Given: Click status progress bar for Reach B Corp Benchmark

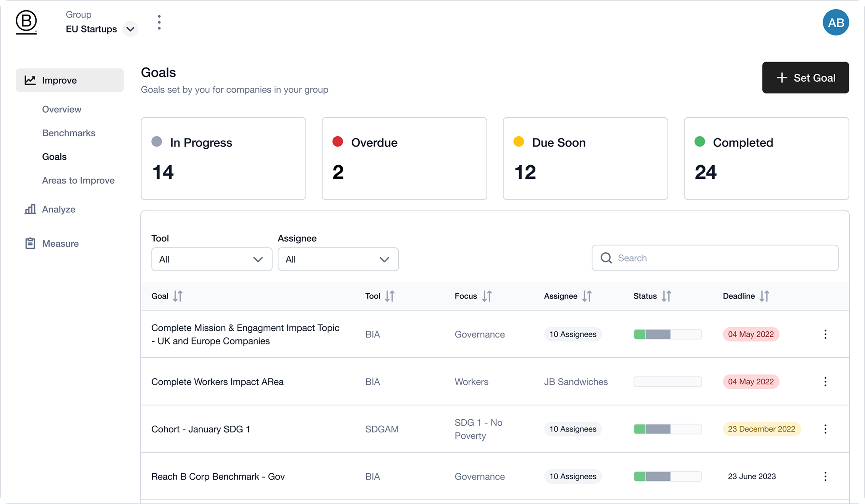Looking at the screenshot, I should [668, 476].
